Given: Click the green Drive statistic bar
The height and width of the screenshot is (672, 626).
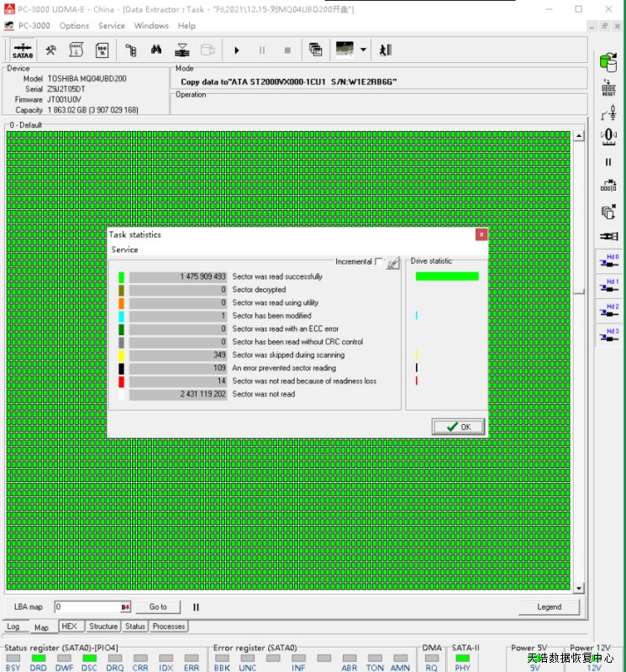Looking at the screenshot, I should click(x=447, y=276).
